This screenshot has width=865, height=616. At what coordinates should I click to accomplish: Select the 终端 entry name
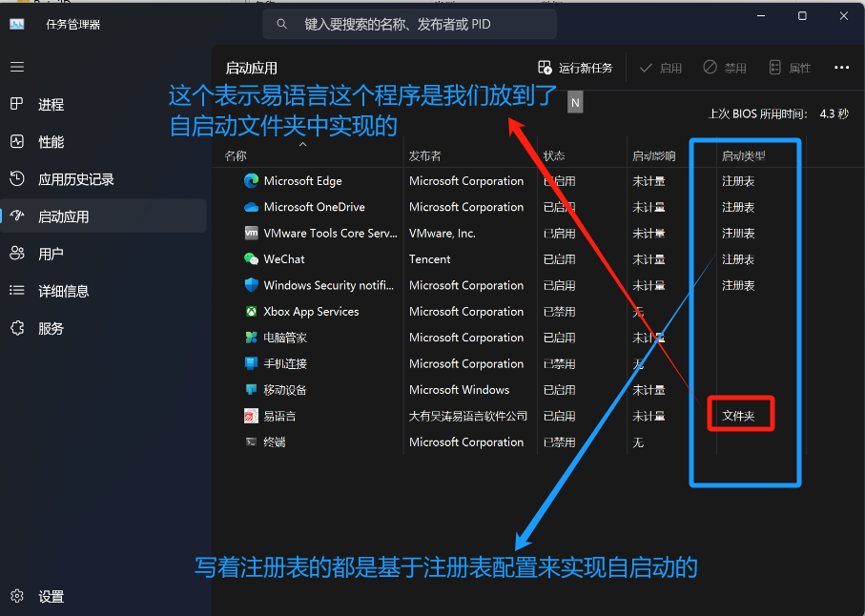274,441
